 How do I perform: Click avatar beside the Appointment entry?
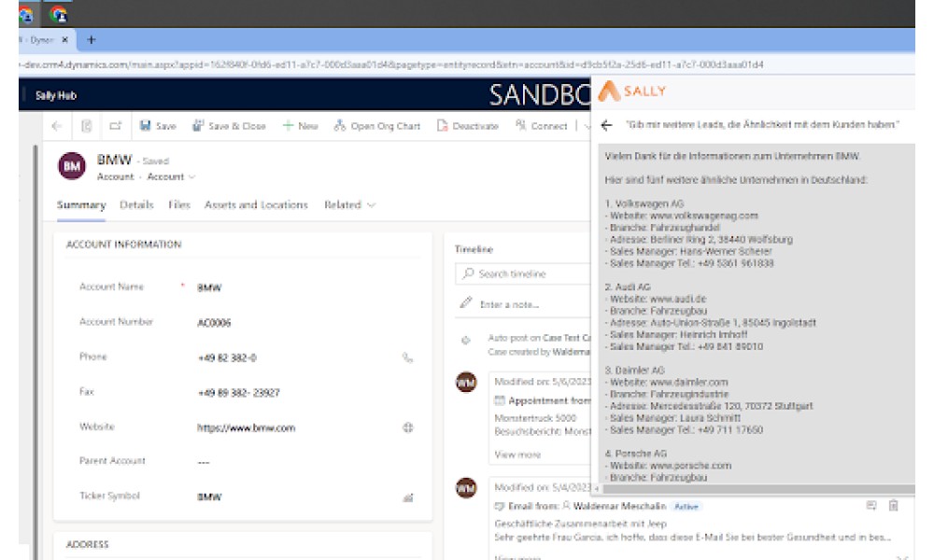(466, 382)
